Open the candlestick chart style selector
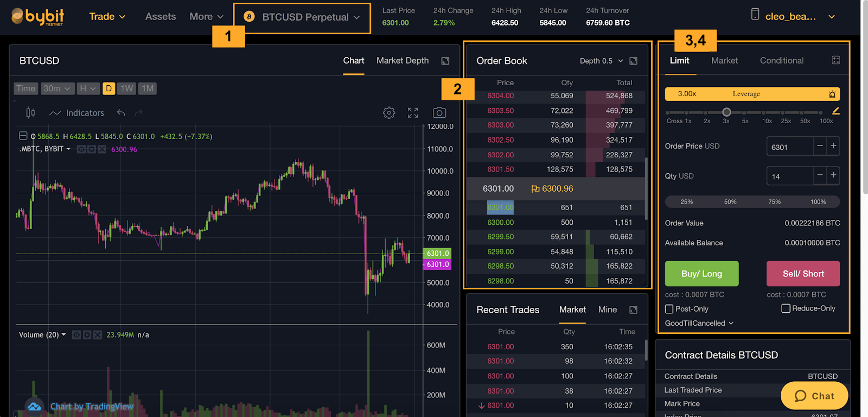Screen dimensions: 868x417 pyautogui.click(x=30, y=112)
